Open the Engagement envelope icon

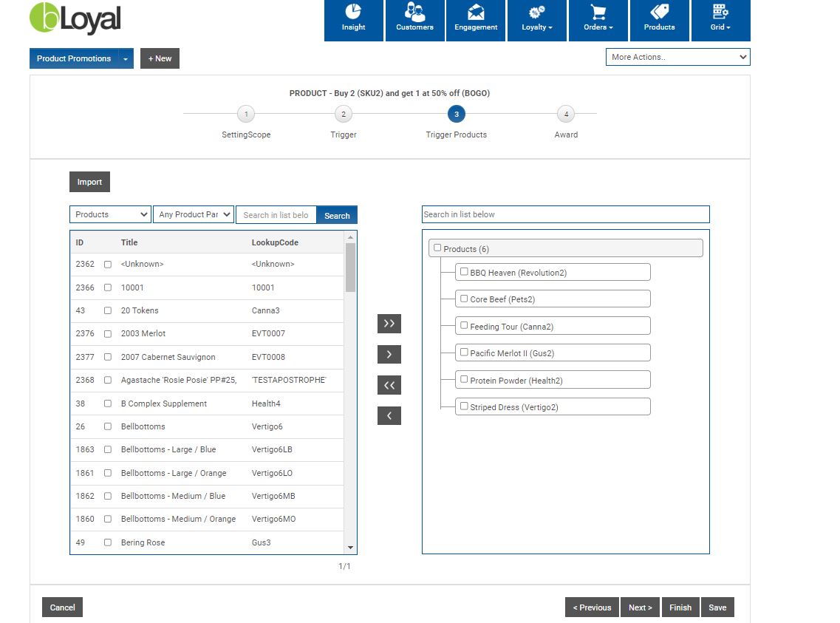(476, 13)
